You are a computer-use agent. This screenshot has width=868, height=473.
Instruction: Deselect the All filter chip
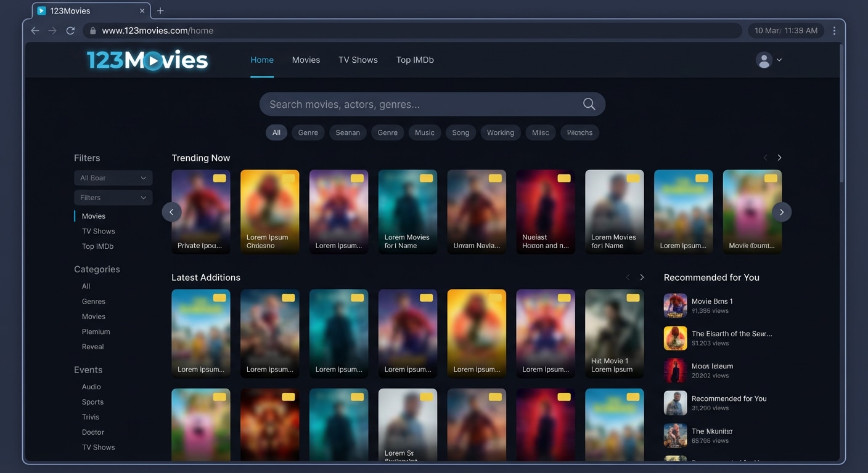pyautogui.click(x=276, y=132)
